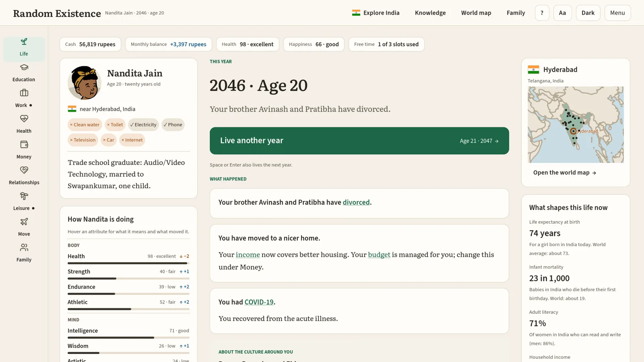Toggle Dark mode
The width and height of the screenshot is (644, 362).
(588, 13)
